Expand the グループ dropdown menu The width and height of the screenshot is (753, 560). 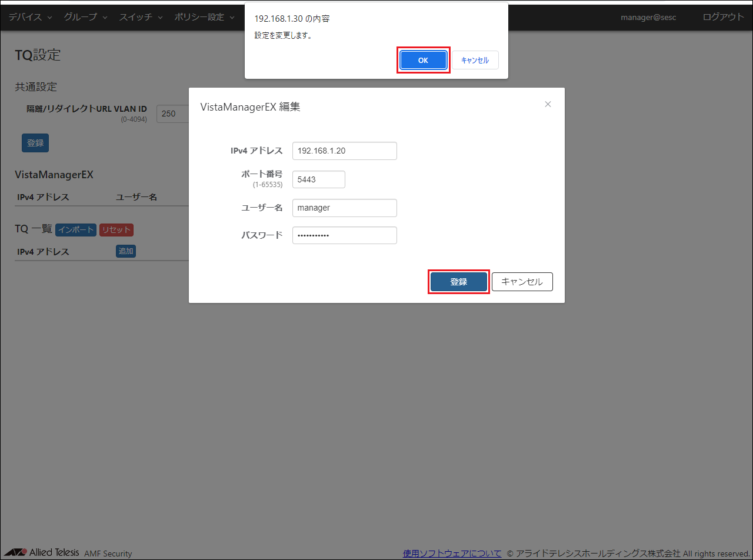85,17
